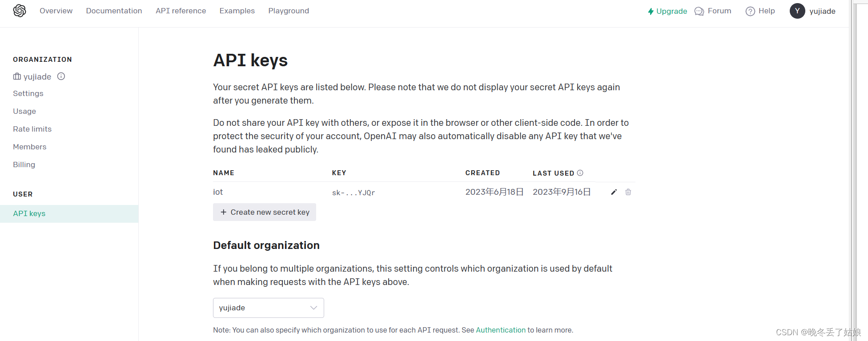Click the Help question mark icon
The width and height of the screenshot is (868, 341).
[x=750, y=11]
